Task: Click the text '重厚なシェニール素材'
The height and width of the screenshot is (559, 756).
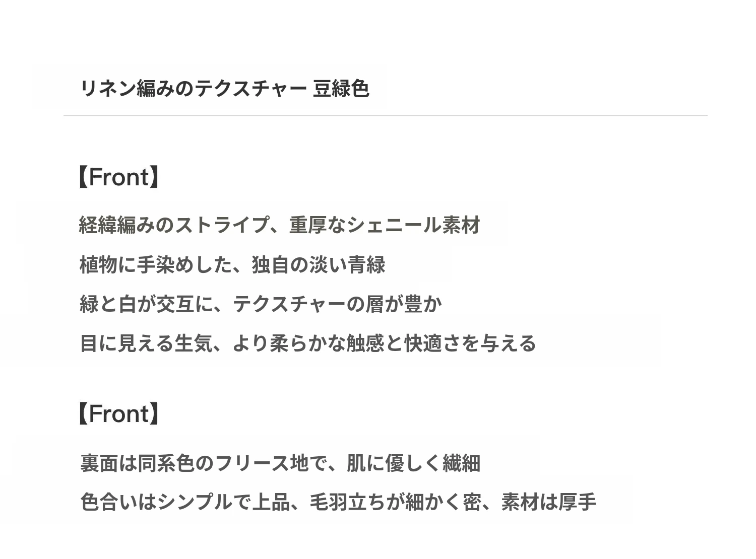Action: 385,225
